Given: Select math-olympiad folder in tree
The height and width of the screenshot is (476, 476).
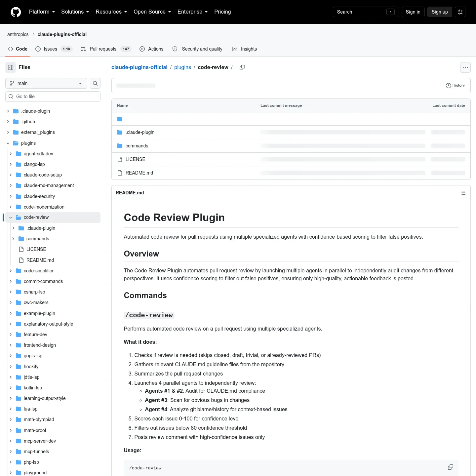Looking at the screenshot, I should coord(39,419).
